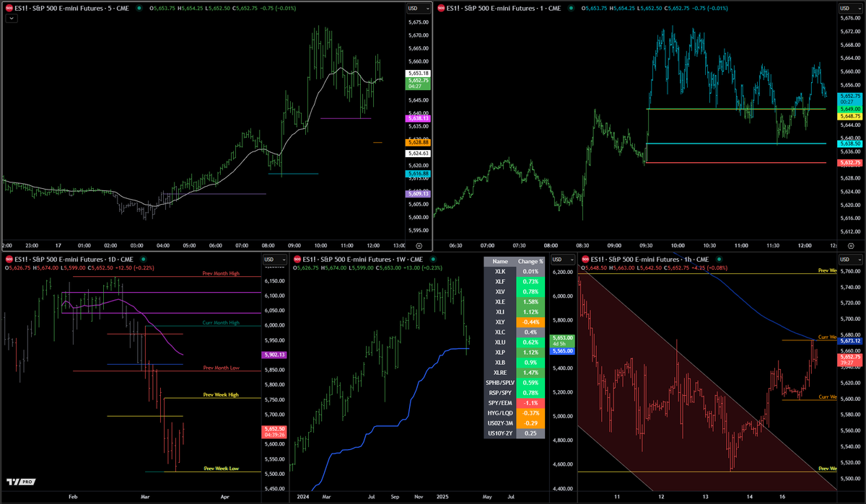Screen dimensions: 866x504
Task: Click the SPHB/SPLV ratio row
Action: [x=514, y=382]
